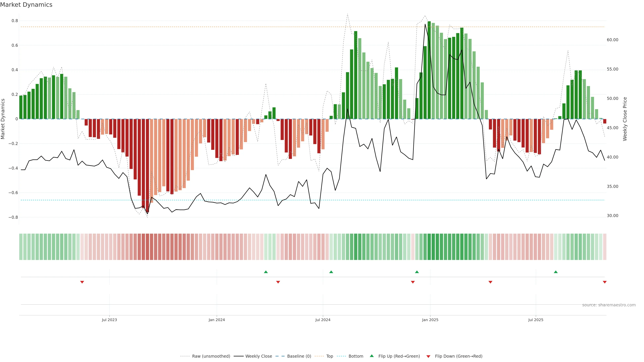Click the Flip Down legend triangle icon
644x362 pixels.
click(x=428, y=356)
